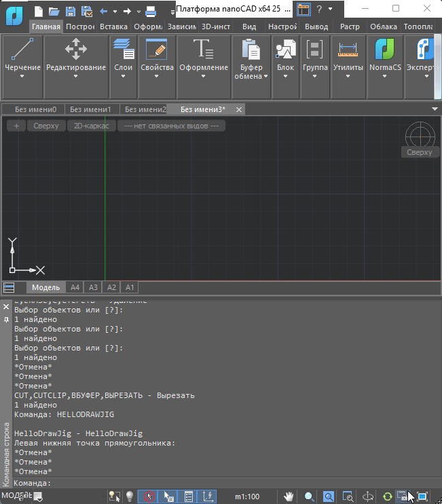Screen dimensions: 442x504
Task: Open the Черчение drawing panel
Action: tap(22, 67)
